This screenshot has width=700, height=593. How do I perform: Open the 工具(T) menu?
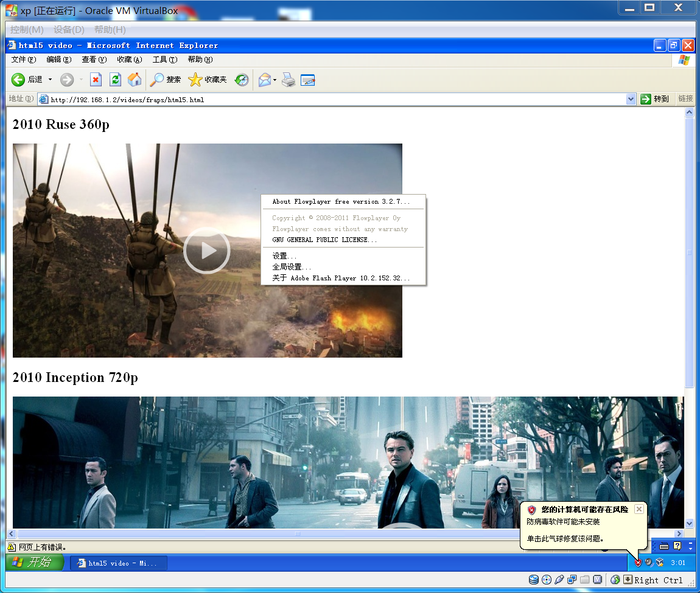pos(165,59)
